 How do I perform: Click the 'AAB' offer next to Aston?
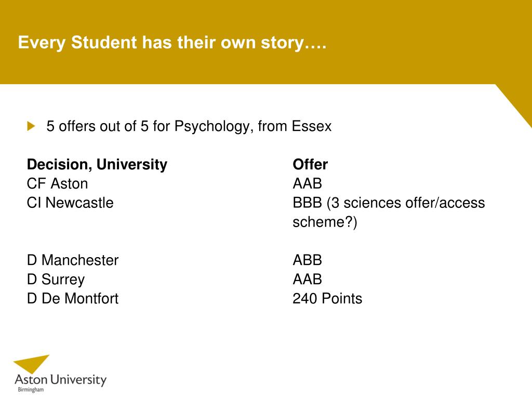pyautogui.click(x=307, y=183)
